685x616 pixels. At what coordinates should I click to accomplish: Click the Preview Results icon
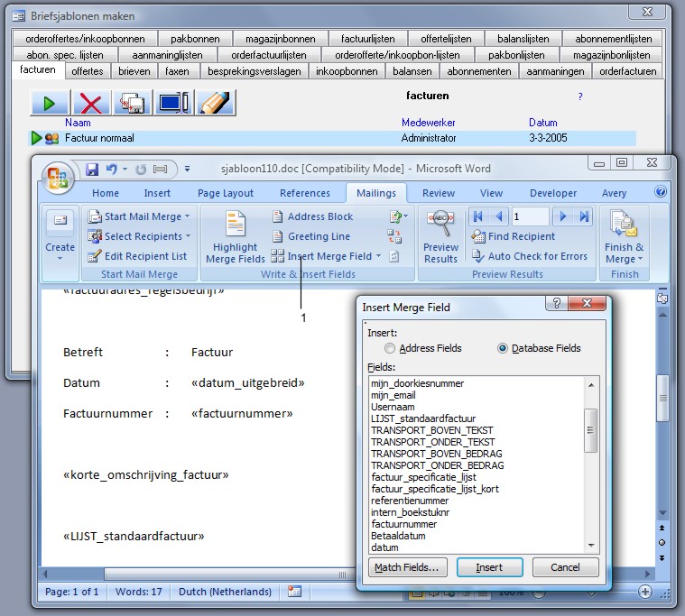441,237
